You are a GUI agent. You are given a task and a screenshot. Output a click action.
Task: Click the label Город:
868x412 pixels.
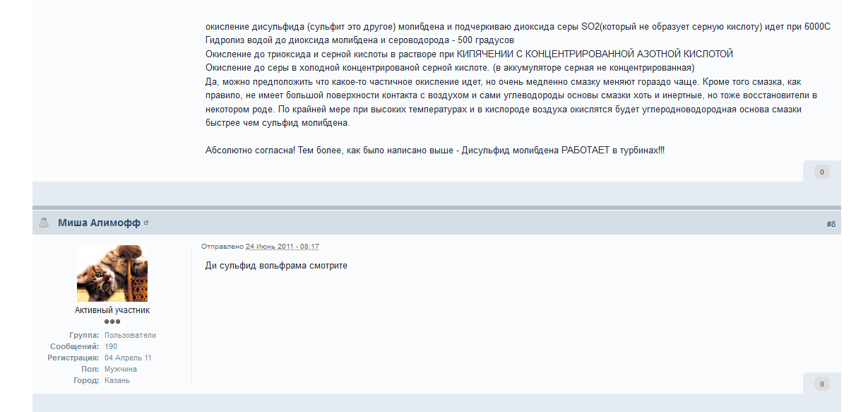pos(85,380)
